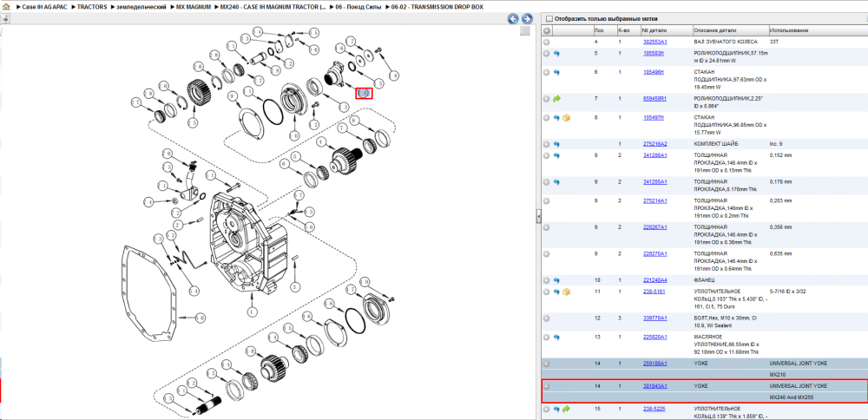Open blue replacement arrow for flange 221240A4
868x420 pixels.
tap(556, 280)
